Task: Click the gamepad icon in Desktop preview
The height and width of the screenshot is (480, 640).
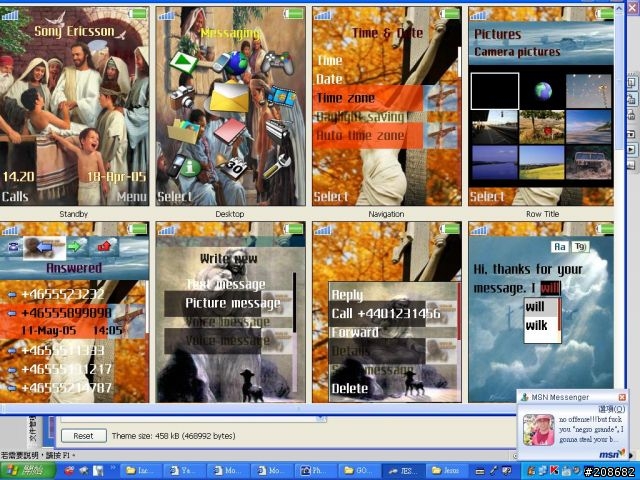Action: pyautogui.click(x=278, y=62)
